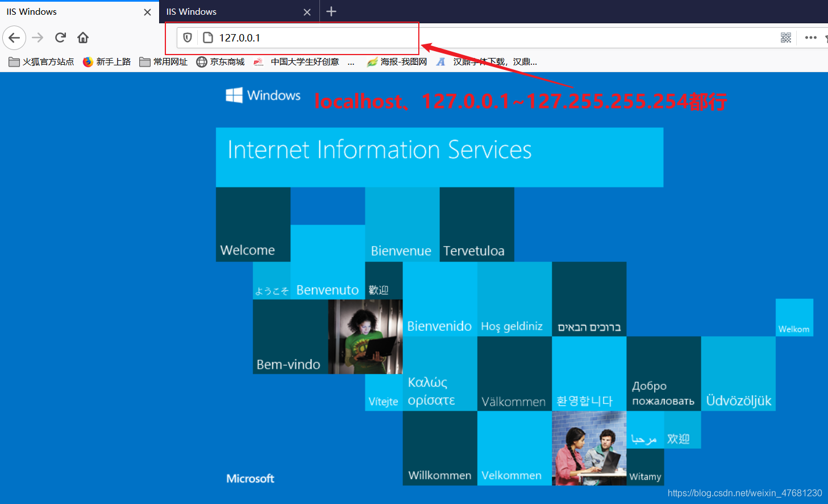The width and height of the screenshot is (828, 504).
Task: Open the home page via house icon
Action: (83, 38)
